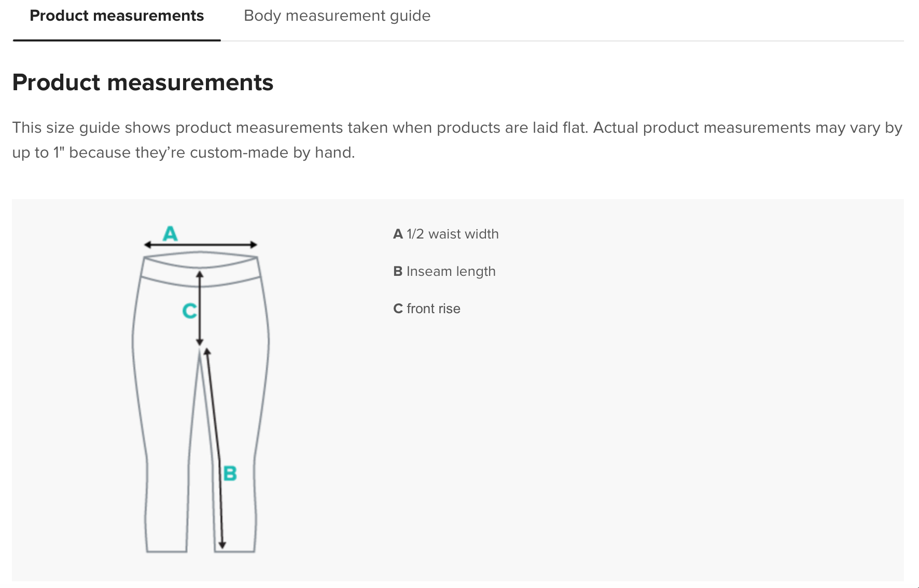Click the large Product measurements heading
Viewport: 919px width, 588px height.
pos(143,83)
